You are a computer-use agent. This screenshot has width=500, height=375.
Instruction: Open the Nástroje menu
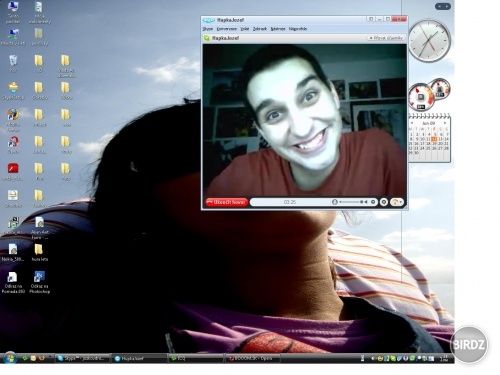[278, 29]
